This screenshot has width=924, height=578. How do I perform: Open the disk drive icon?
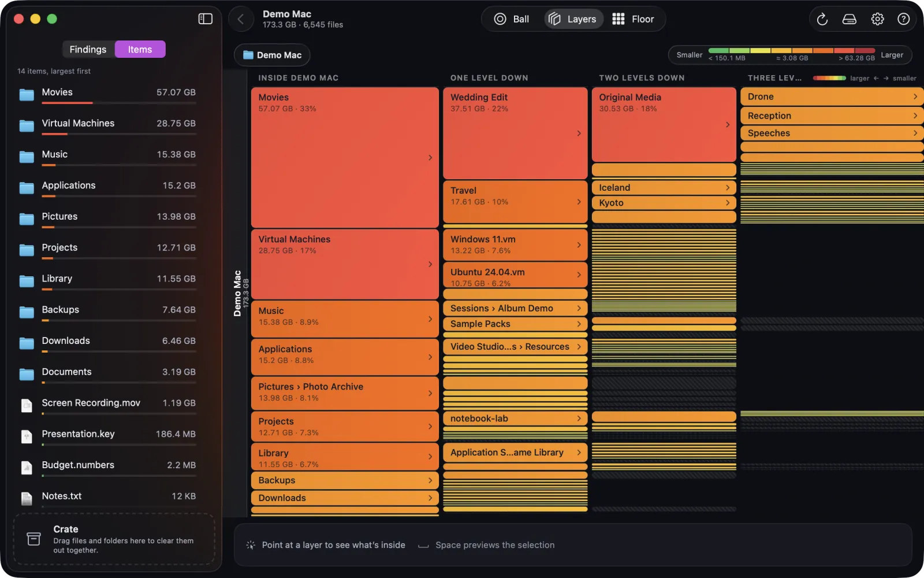(x=850, y=19)
